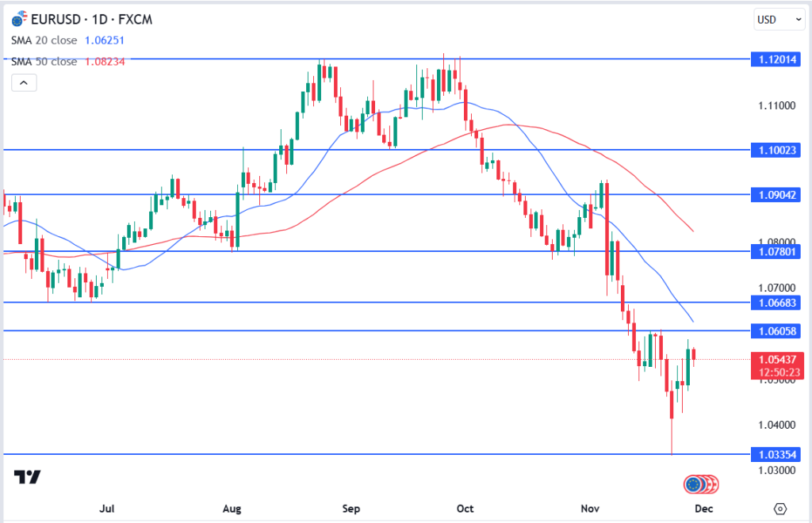Open chart settings hexagon icon

(x=779, y=508)
